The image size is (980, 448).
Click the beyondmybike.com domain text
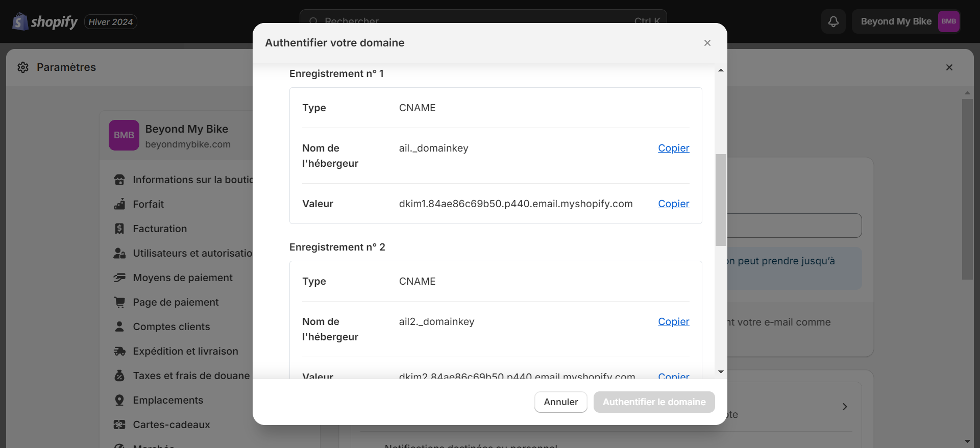(188, 144)
